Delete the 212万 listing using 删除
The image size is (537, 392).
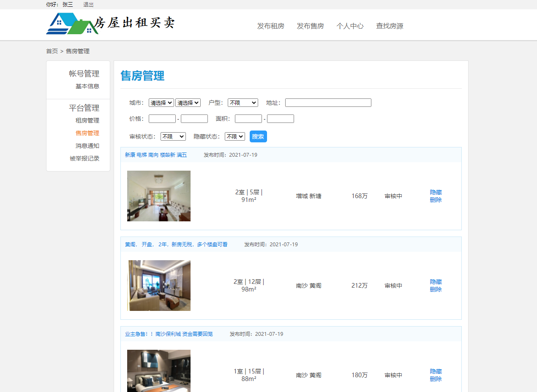(436, 289)
